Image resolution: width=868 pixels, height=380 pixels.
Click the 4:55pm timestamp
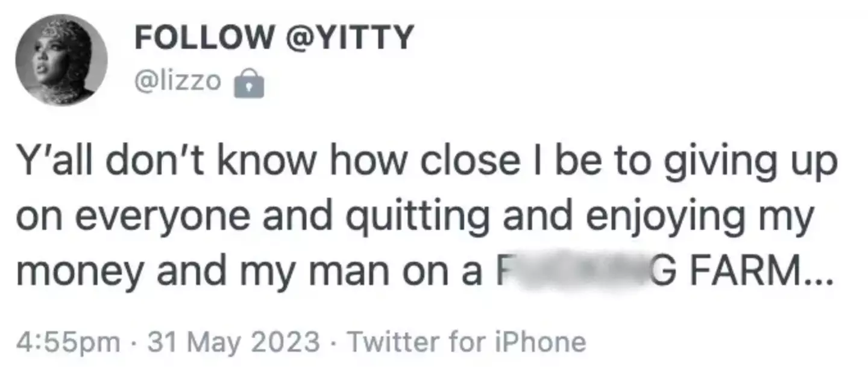(x=67, y=341)
